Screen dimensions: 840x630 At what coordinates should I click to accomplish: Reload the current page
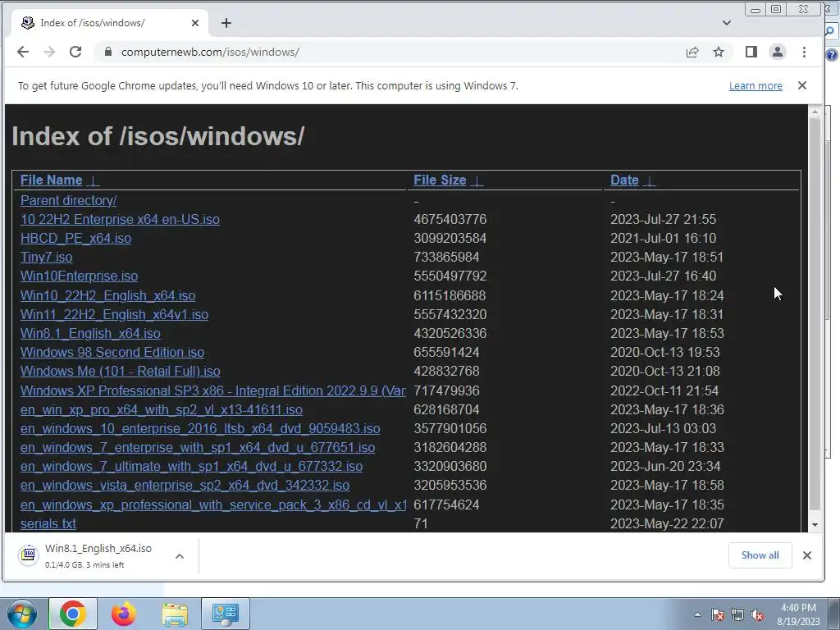[75, 52]
